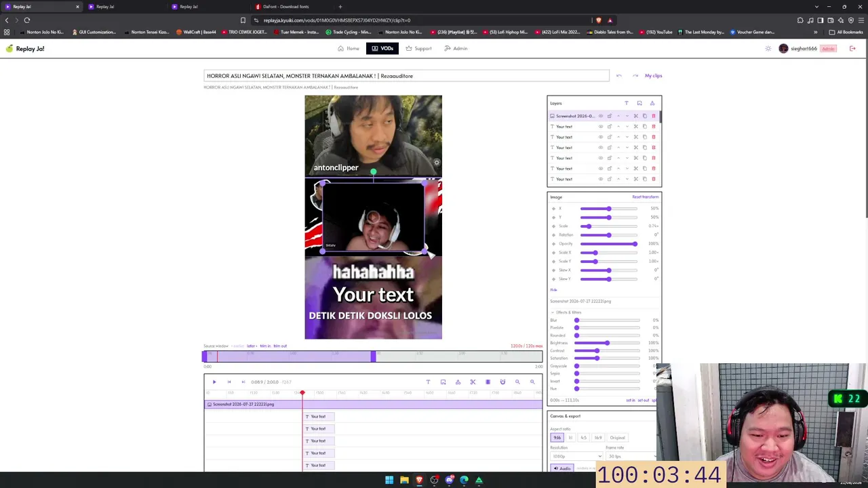The width and height of the screenshot is (868, 488).
Task: Open Windows Start menu
Action: (x=389, y=481)
